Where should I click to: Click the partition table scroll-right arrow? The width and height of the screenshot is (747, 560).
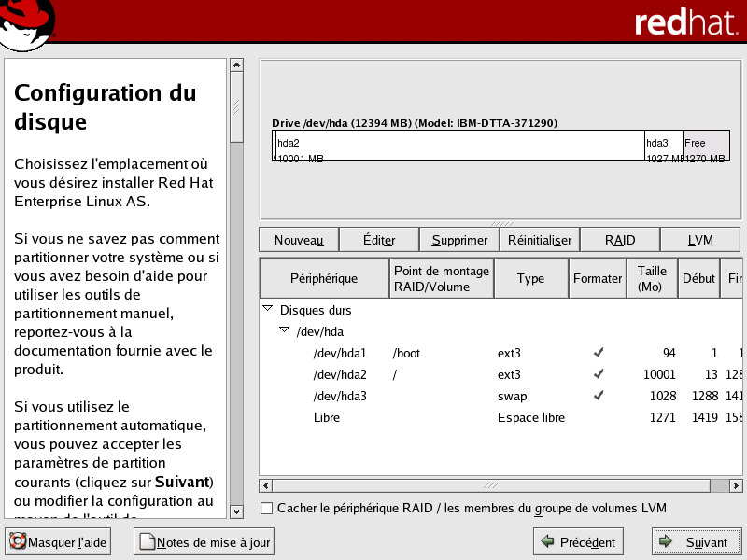tap(737, 486)
